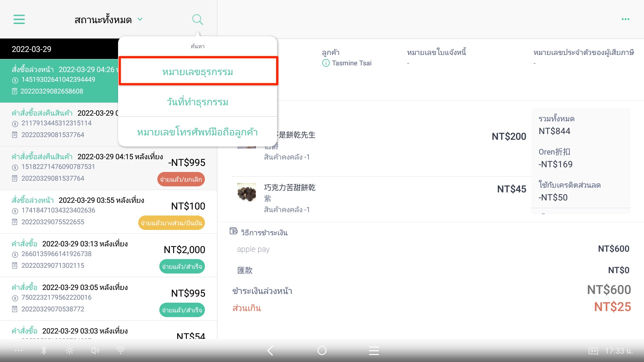Open the order with NT$995 at 03:05
644x362 pixels.
pos(108,299)
